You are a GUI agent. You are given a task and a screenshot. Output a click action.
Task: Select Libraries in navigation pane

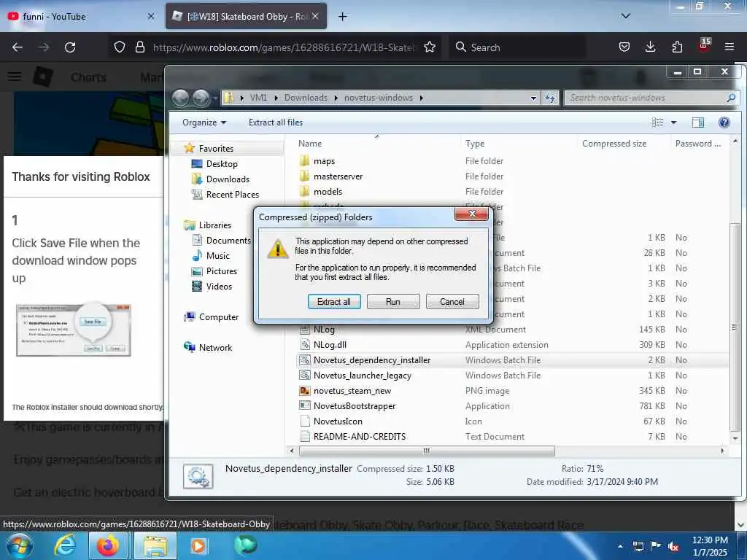point(215,225)
